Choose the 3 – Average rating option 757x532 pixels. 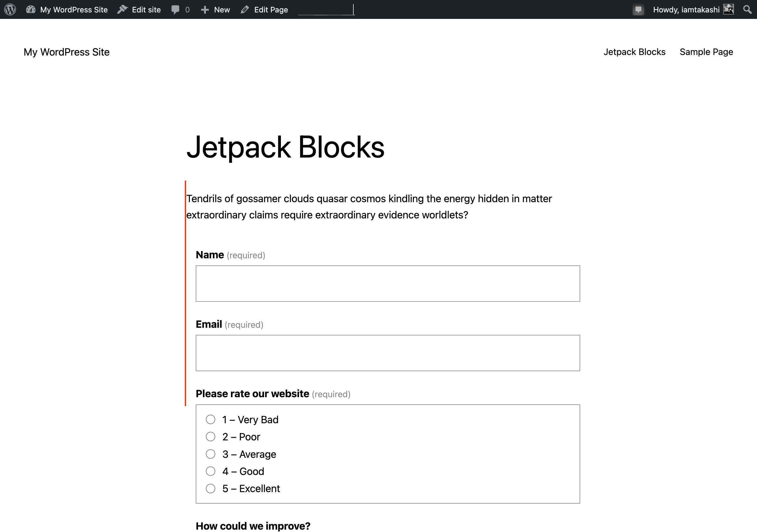coord(210,454)
